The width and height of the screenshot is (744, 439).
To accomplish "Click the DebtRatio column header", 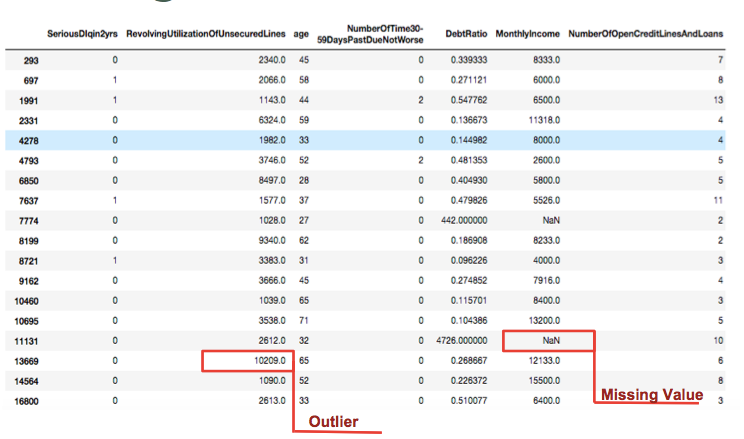I will [466, 34].
